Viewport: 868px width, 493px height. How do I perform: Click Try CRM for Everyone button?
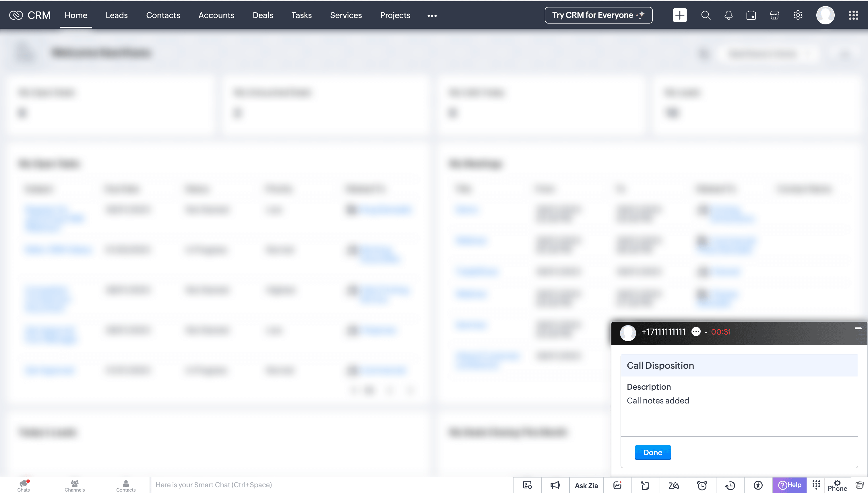(598, 15)
